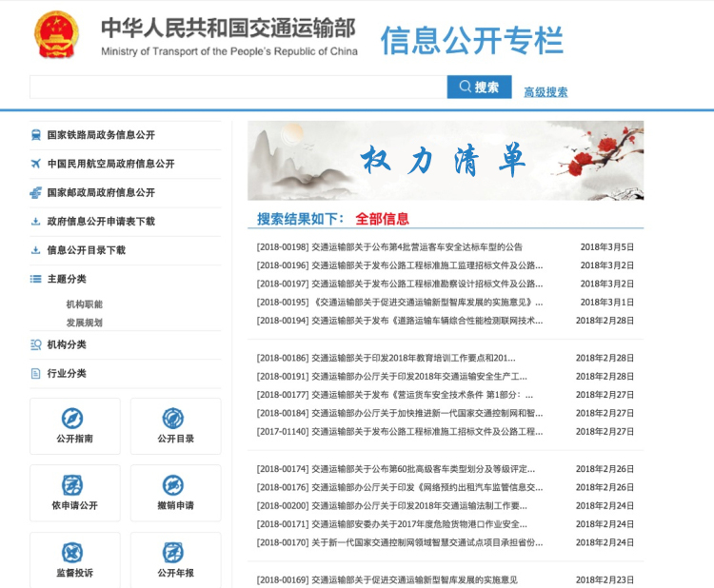Click the date 2018年3月1日
Screen dimensions: 714x588
point(607,303)
